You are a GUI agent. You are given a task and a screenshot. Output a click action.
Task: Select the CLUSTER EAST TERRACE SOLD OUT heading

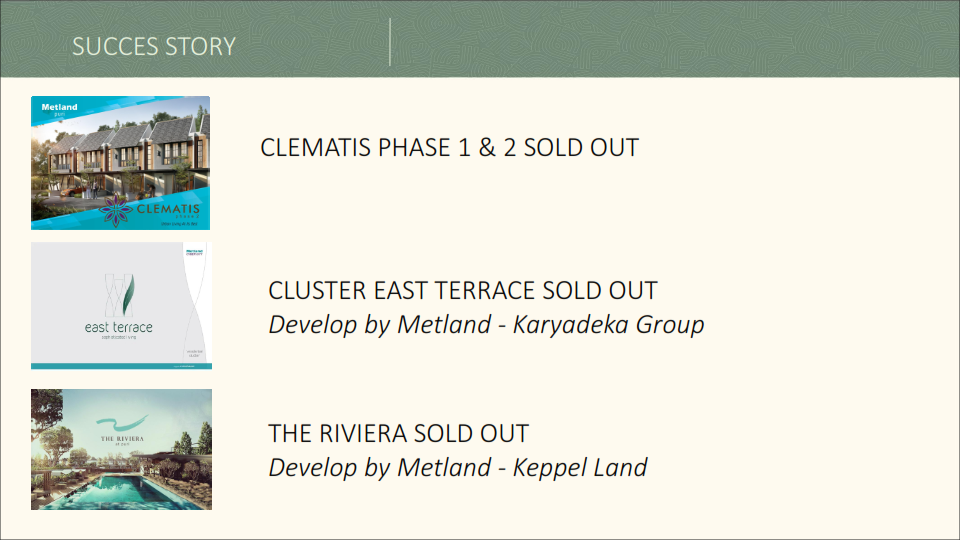point(463,291)
